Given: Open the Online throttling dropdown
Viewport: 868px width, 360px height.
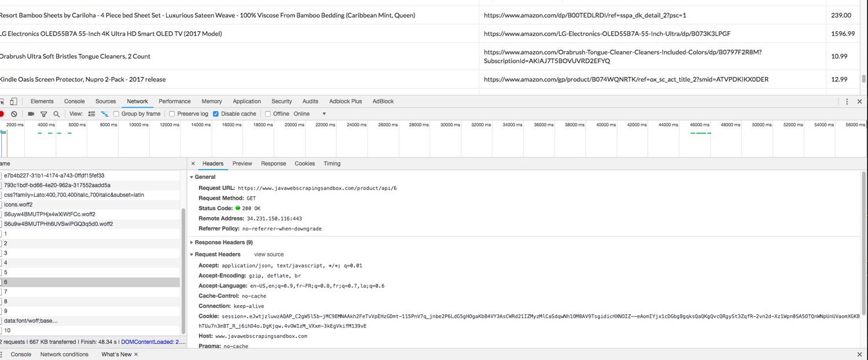Looking at the screenshot, I should point(310,114).
